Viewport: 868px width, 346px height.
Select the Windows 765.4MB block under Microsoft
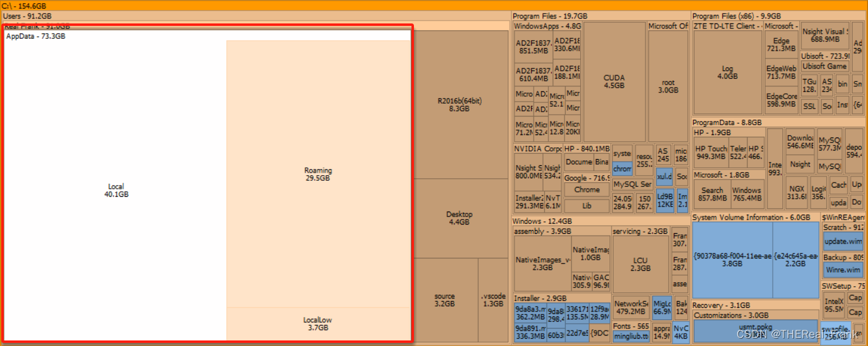(747, 194)
